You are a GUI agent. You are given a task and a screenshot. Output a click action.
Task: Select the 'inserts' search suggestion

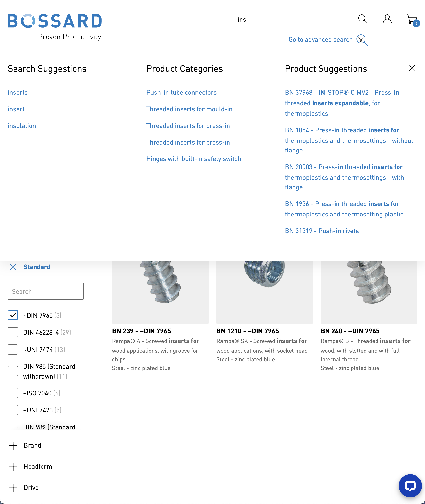(x=18, y=92)
